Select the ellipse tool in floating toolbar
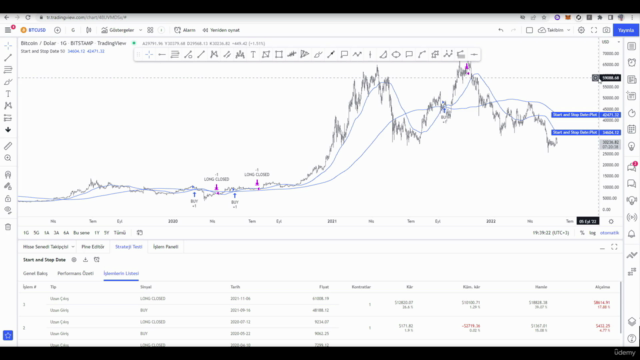Screen dimensions: 640x360 (x=396, y=54)
